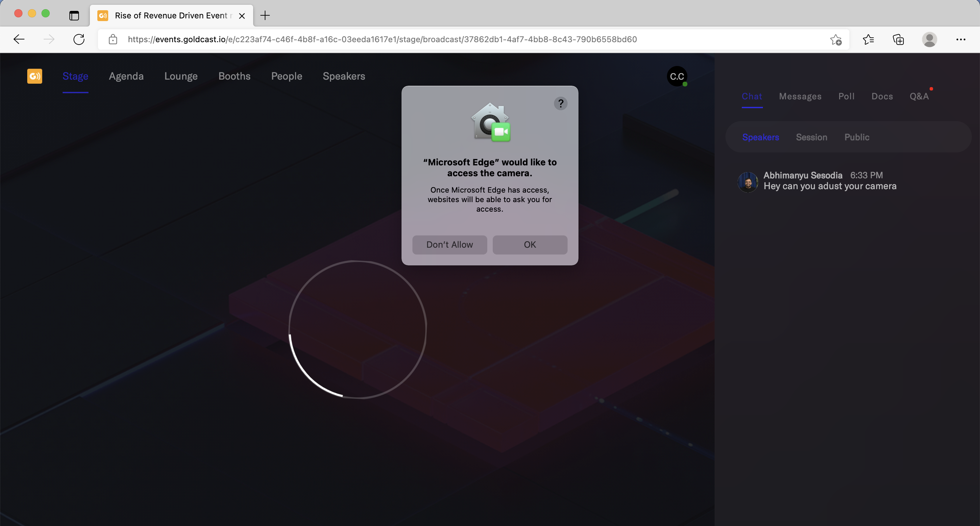980x526 pixels.
Task: Open the Collections panel
Action: click(898, 39)
